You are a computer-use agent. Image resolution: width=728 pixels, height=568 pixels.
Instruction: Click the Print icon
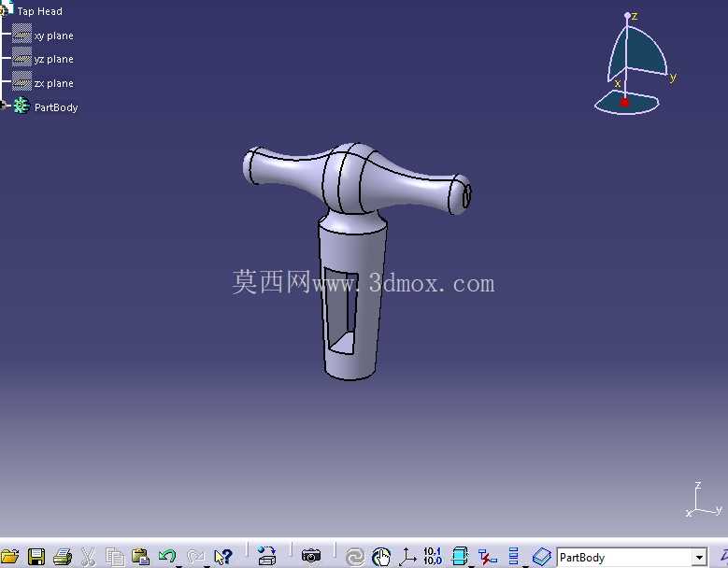coord(63,557)
